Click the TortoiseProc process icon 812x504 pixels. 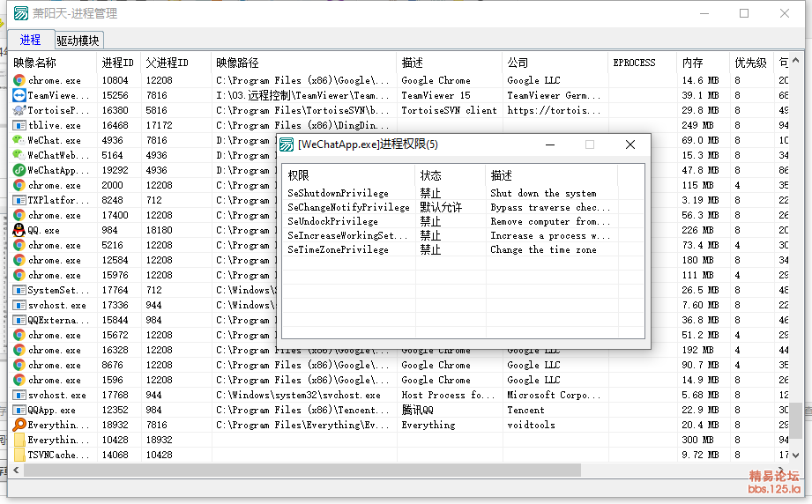tap(19, 110)
